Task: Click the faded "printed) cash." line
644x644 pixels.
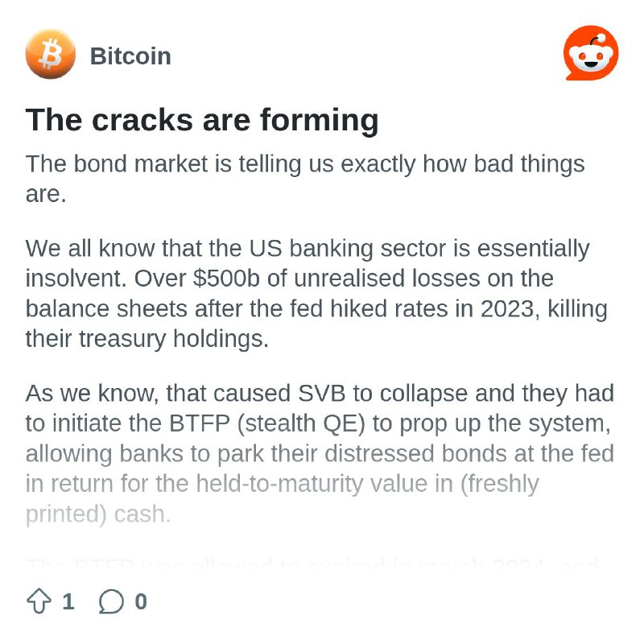Action: (x=97, y=514)
